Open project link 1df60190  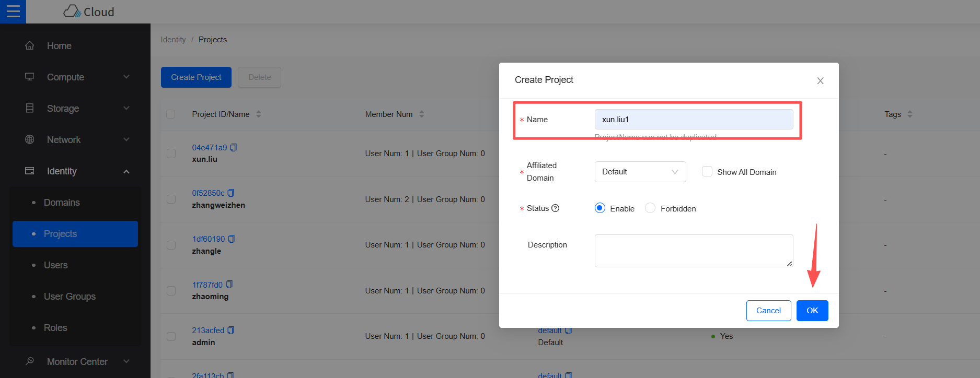(209, 239)
